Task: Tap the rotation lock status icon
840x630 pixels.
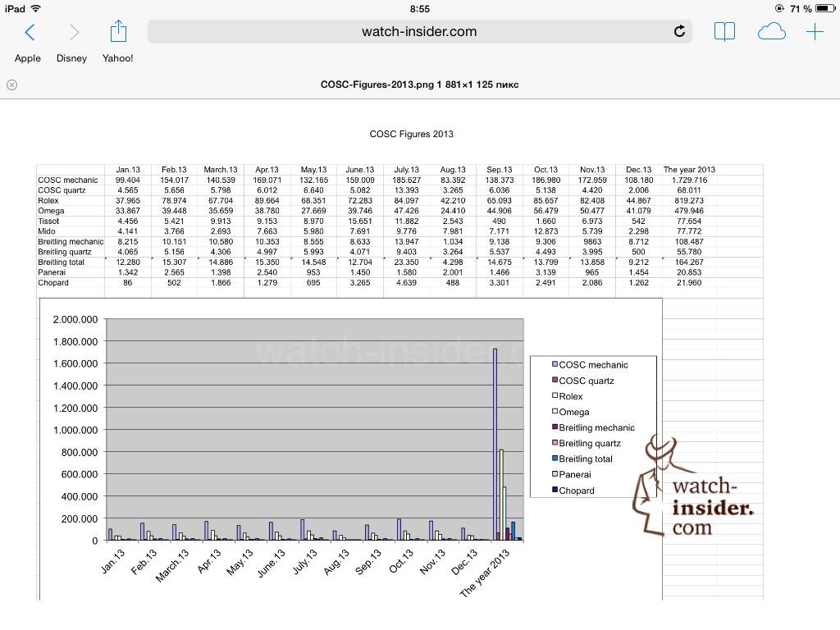Action: coord(779,8)
